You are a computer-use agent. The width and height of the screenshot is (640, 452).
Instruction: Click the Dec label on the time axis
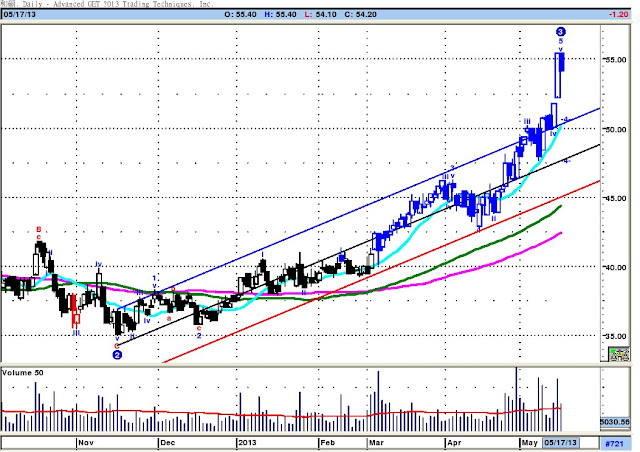[168, 443]
